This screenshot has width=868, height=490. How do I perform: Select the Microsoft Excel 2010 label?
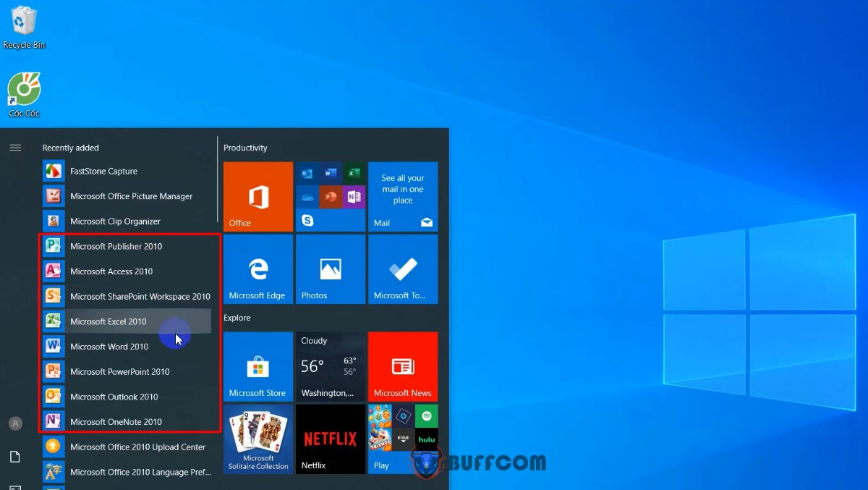tap(109, 321)
